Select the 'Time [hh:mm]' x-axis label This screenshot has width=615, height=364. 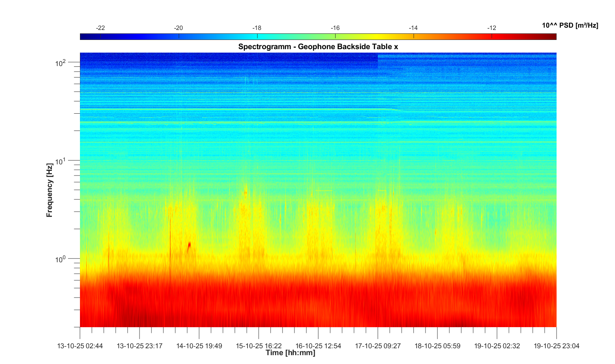290,353
